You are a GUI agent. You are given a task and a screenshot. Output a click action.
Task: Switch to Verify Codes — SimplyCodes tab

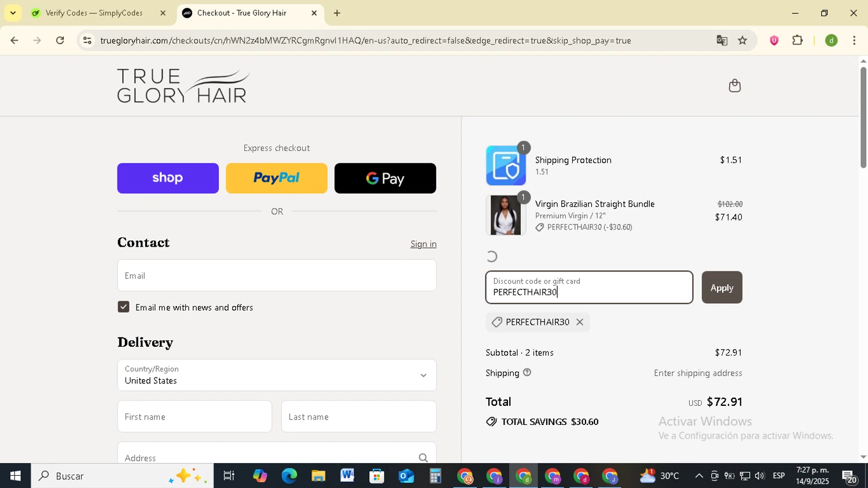[94, 13]
